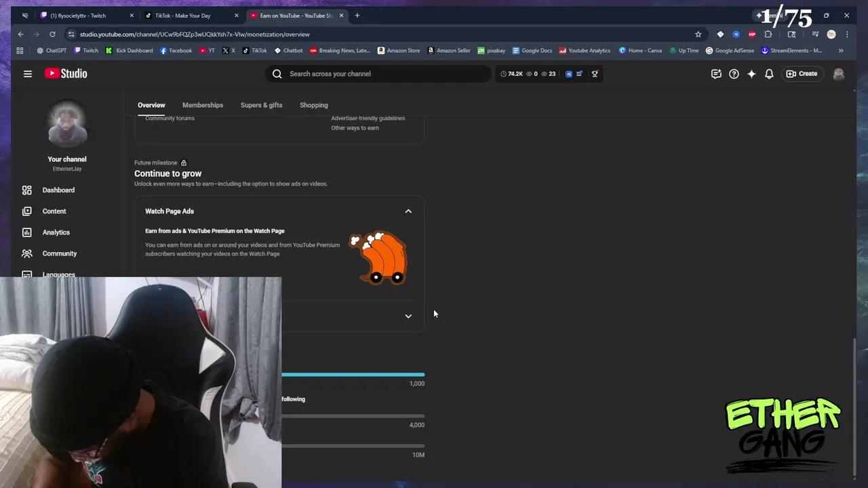The image size is (868, 488).
Task: Open the YT bookmark
Action: pyautogui.click(x=208, y=50)
